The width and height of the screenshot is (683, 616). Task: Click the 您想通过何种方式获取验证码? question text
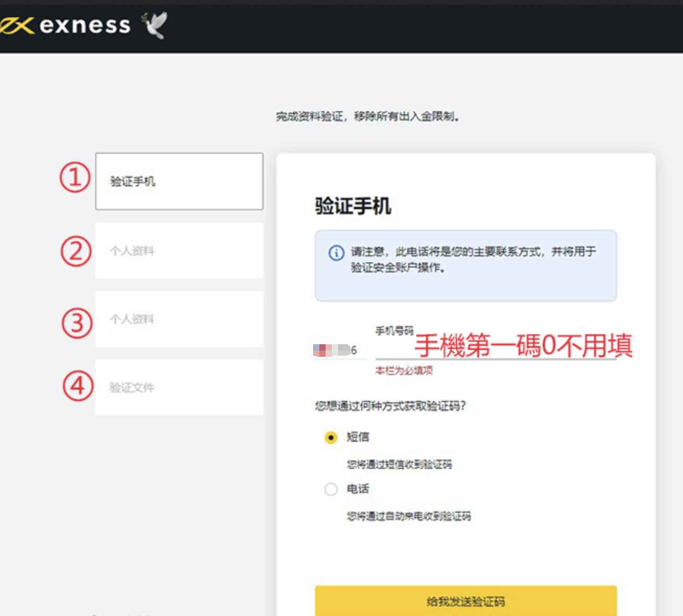[x=390, y=406]
